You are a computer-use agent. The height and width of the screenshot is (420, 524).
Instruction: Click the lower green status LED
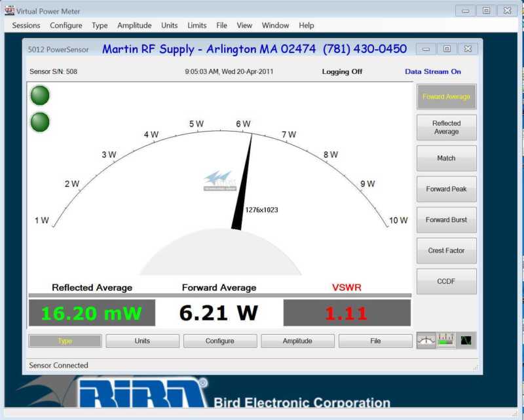coord(40,122)
